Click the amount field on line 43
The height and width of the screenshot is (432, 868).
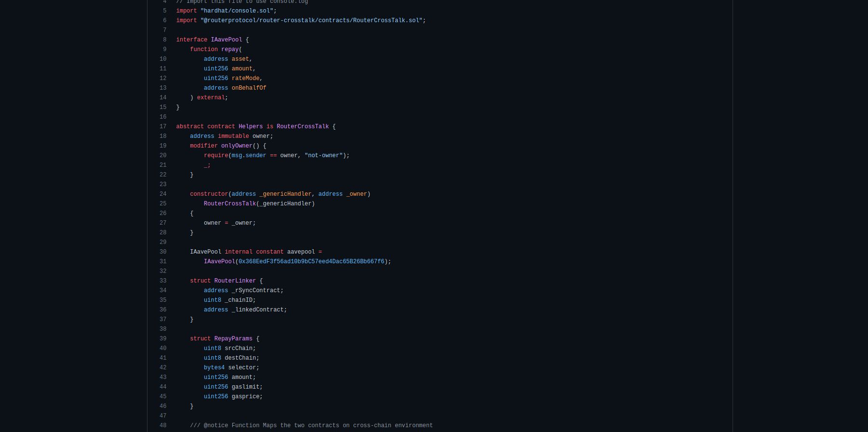point(242,377)
